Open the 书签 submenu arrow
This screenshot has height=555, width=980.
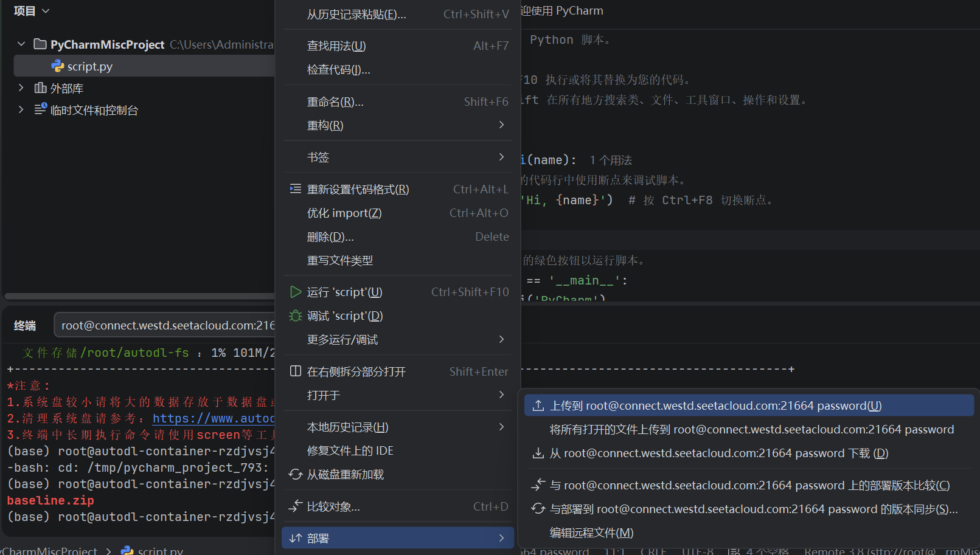[501, 157]
